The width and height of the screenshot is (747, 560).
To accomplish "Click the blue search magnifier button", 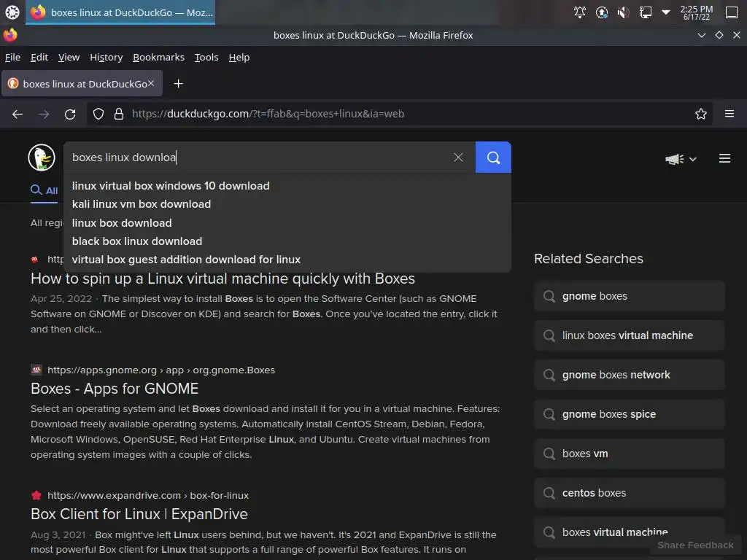I will [493, 157].
